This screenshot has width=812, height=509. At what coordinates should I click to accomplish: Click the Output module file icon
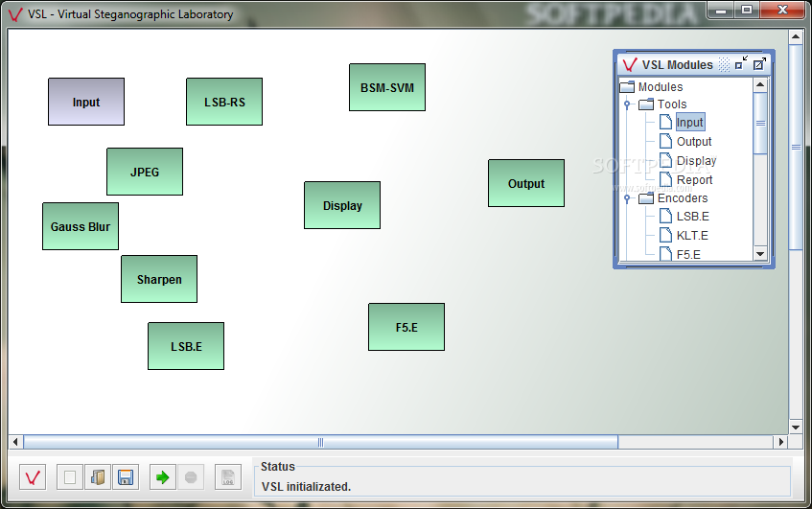665,141
